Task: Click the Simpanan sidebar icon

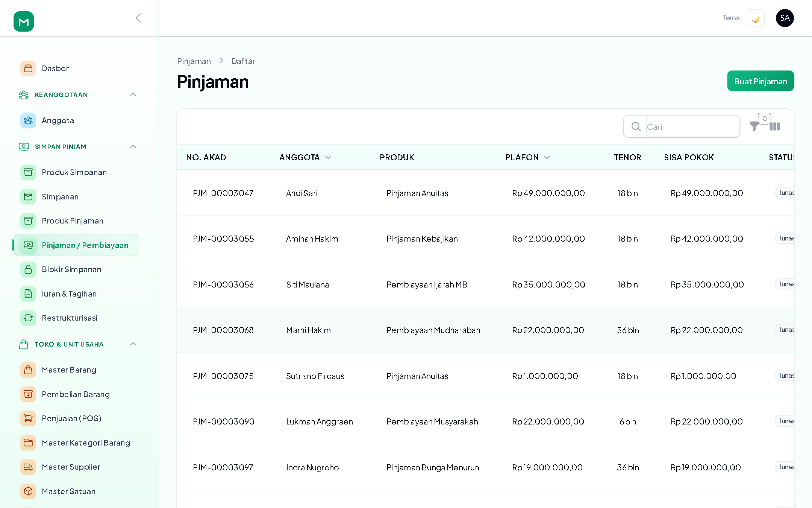Action: pos(28,196)
